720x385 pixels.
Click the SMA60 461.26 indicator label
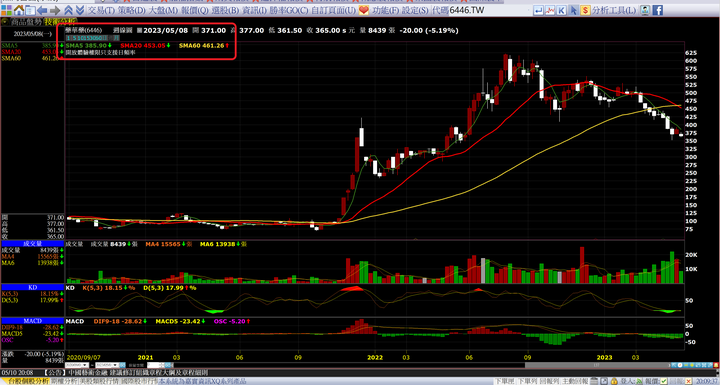pyautogui.click(x=202, y=45)
